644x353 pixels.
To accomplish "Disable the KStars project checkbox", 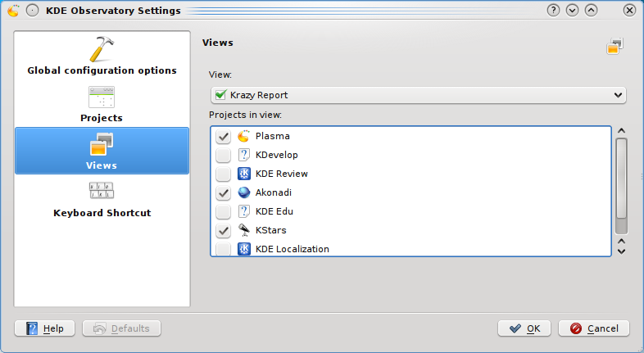I will tap(223, 231).
